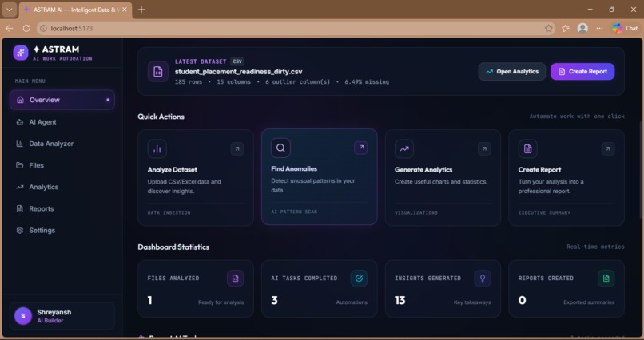This screenshot has width=644, height=340.
Task: Click the Insights Generated lightbulb icon
Action: tap(483, 279)
